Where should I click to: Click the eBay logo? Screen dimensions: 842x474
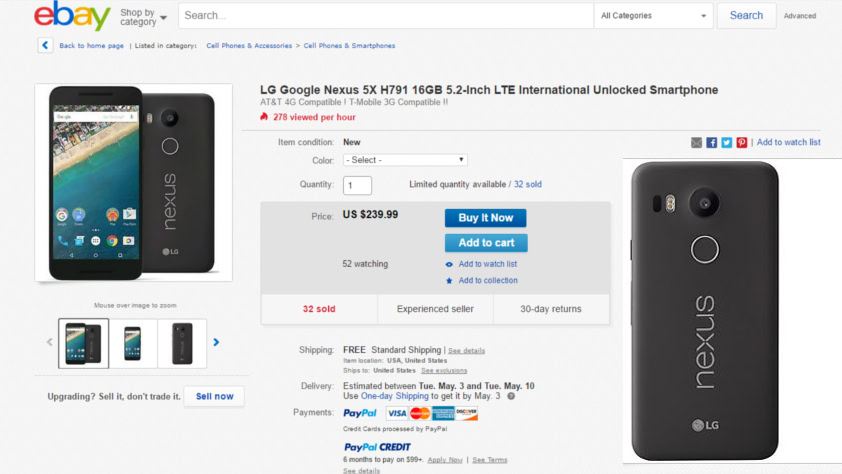72,16
